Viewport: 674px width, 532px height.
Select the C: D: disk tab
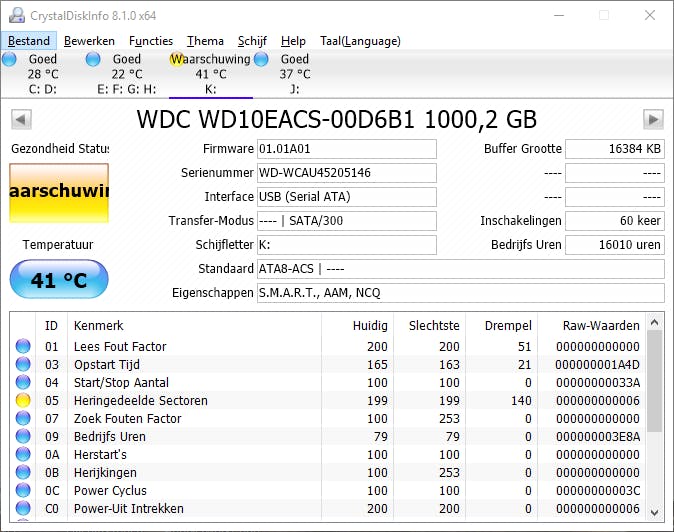click(x=43, y=74)
